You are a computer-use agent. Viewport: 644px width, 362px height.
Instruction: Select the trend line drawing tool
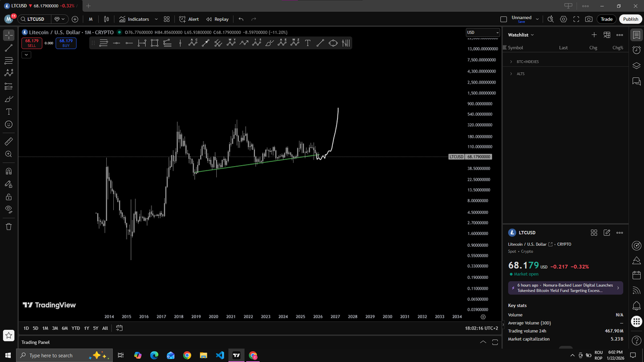[9, 48]
